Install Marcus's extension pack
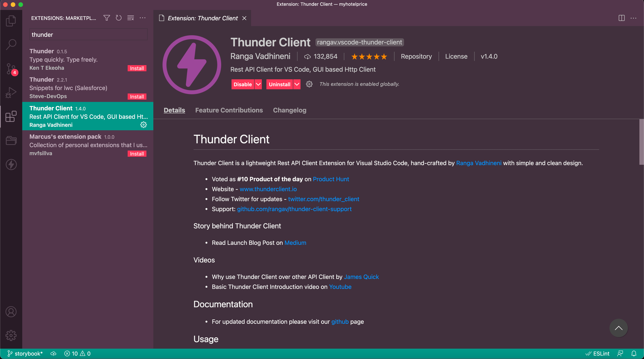Image resolution: width=644 pixels, height=359 pixels. (x=137, y=154)
